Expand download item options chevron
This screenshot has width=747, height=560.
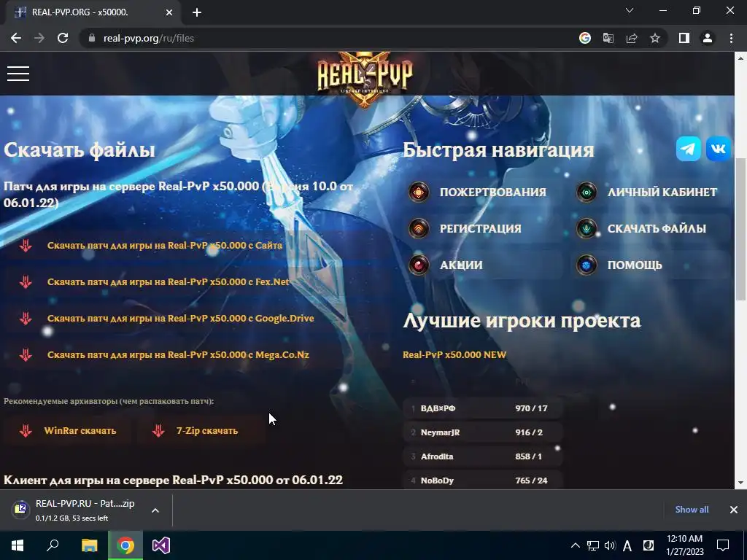155,510
